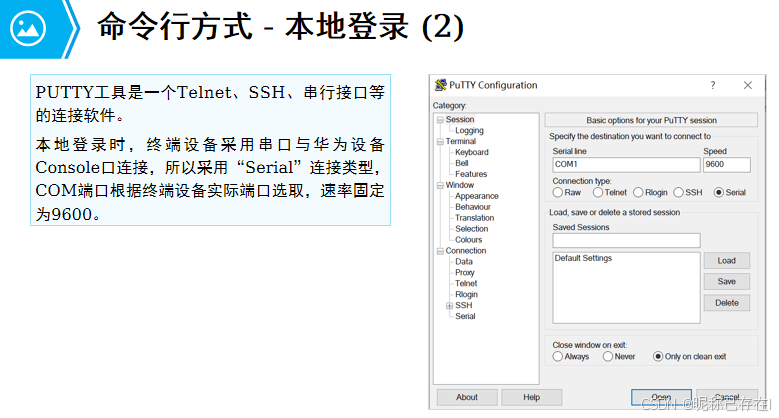
Task: Expand the SSH tree node
Action: pos(449,306)
